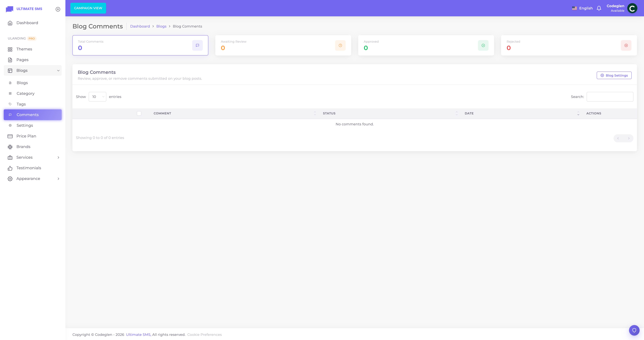Focus the Search input field
Image resolution: width=644 pixels, height=340 pixels.
click(610, 97)
